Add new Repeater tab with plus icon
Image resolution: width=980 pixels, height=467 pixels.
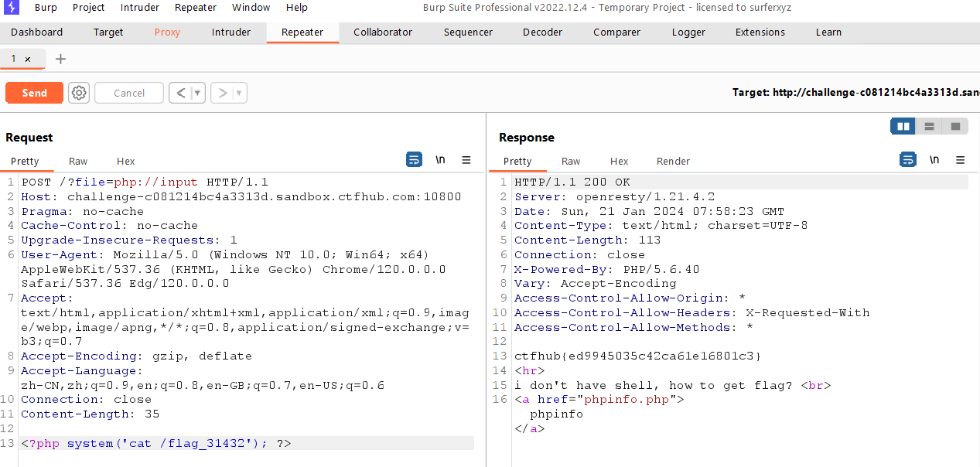tap(61, 59)
